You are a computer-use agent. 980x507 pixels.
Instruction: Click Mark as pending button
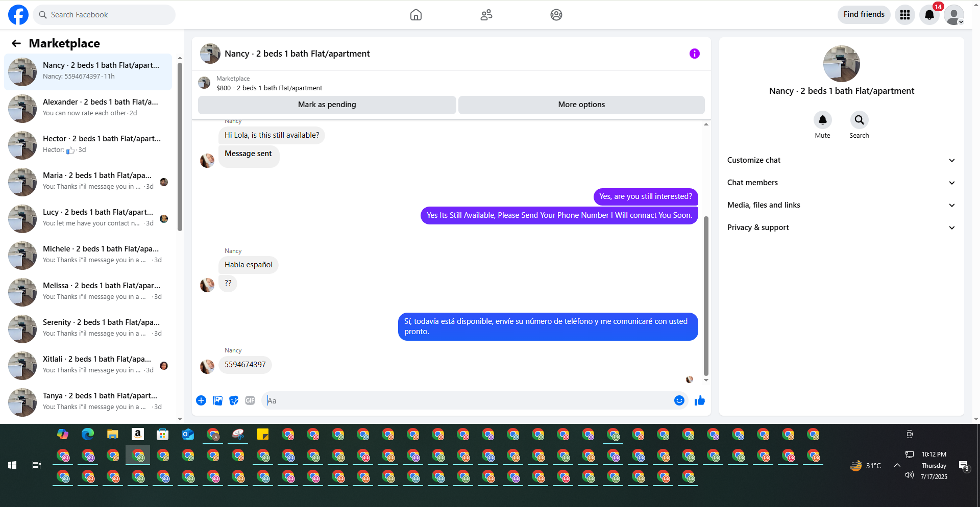tap(327, 105)
